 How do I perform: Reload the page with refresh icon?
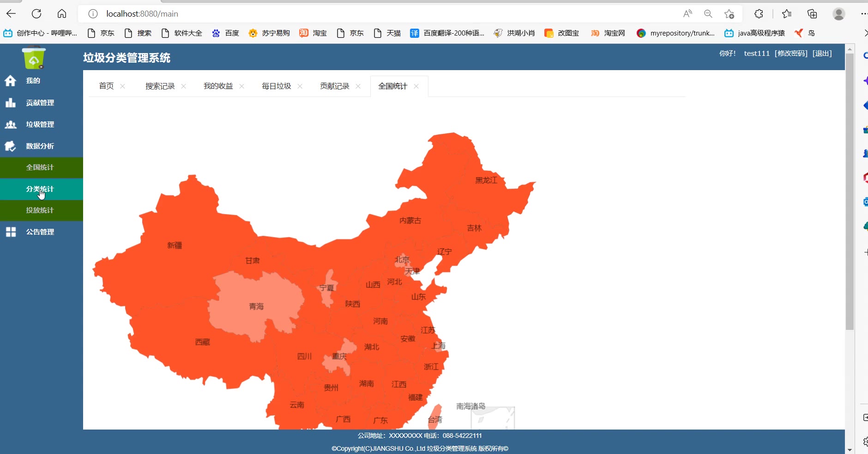36,14
